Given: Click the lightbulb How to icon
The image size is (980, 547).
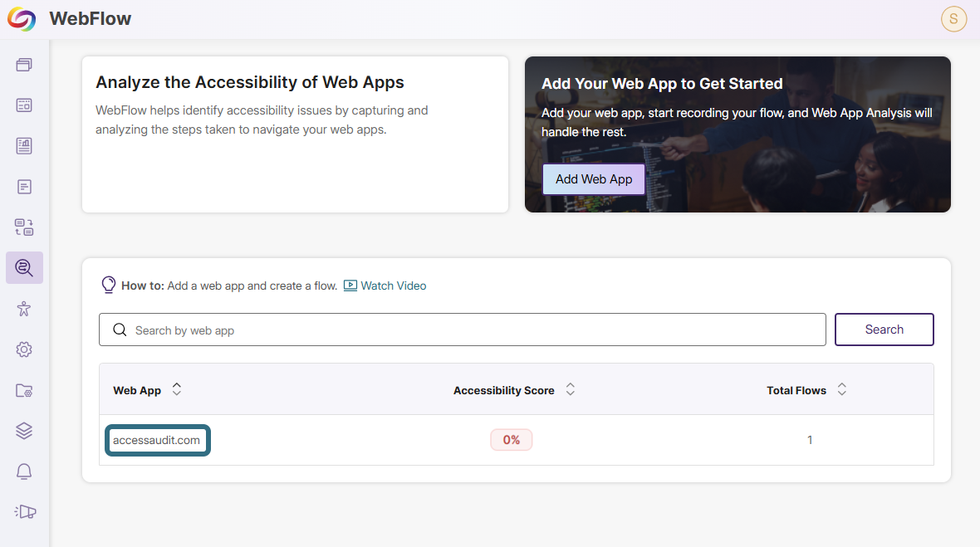Looking at the screenshot, I should click(x=109, y=285).
